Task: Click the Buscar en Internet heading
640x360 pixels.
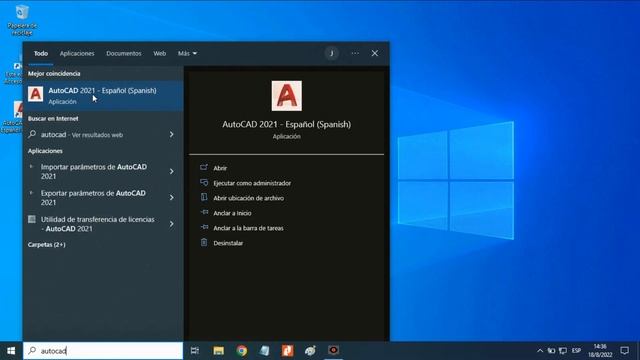Action: pyautogui.click(x=53, y=119)
